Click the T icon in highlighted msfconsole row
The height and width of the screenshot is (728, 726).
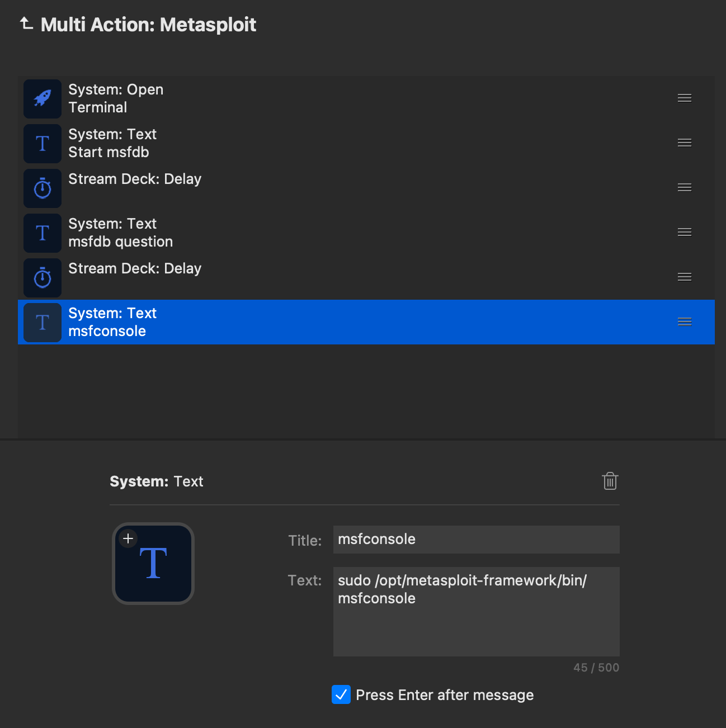click(43, 322)
